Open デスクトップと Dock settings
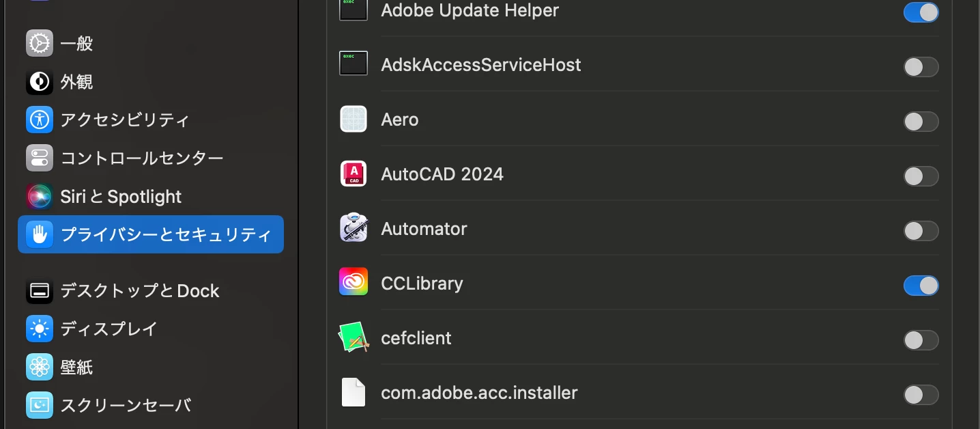The image size is (980, 429). coord(151,291)
